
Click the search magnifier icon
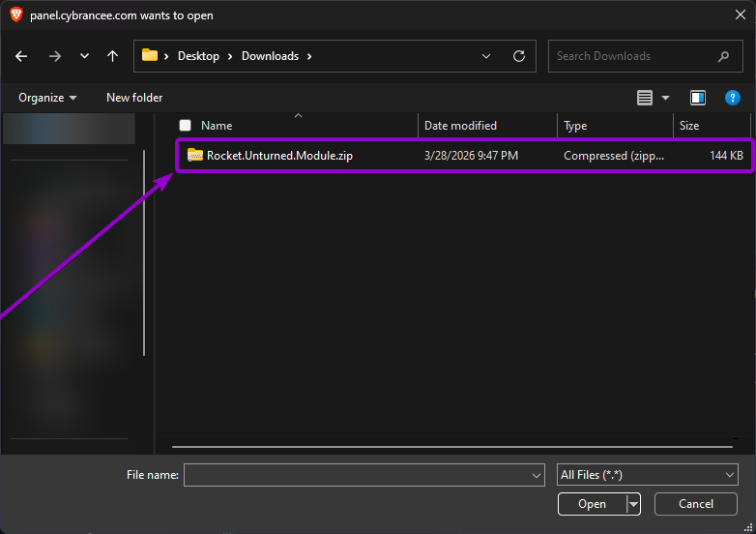pos(723,56)
